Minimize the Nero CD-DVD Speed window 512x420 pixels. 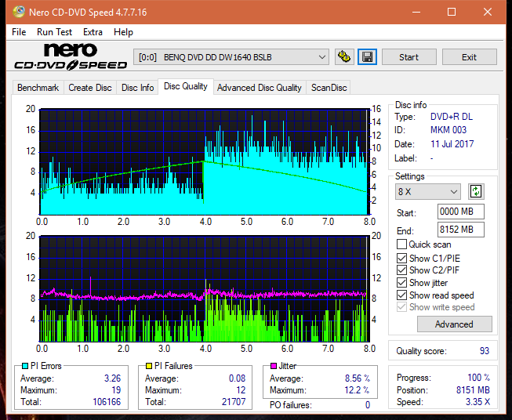pyautogui.click(x=416, y=12)
